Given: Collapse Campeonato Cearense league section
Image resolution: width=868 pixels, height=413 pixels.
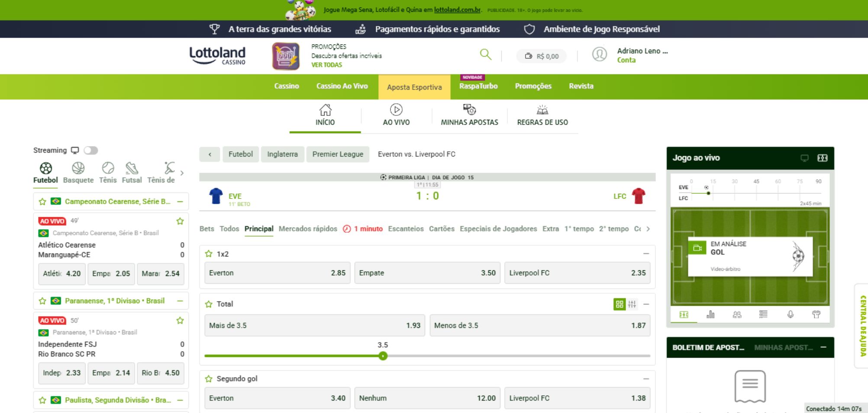Looking at the screenshot, I should pyautogui.click(x=180, y=202).
